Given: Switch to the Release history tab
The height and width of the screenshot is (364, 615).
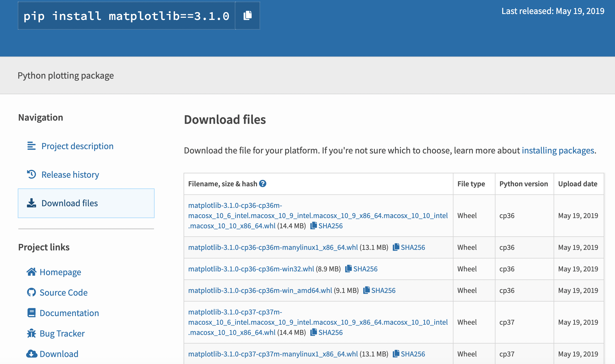Looking at the screenshot, I should pos(70,175).
